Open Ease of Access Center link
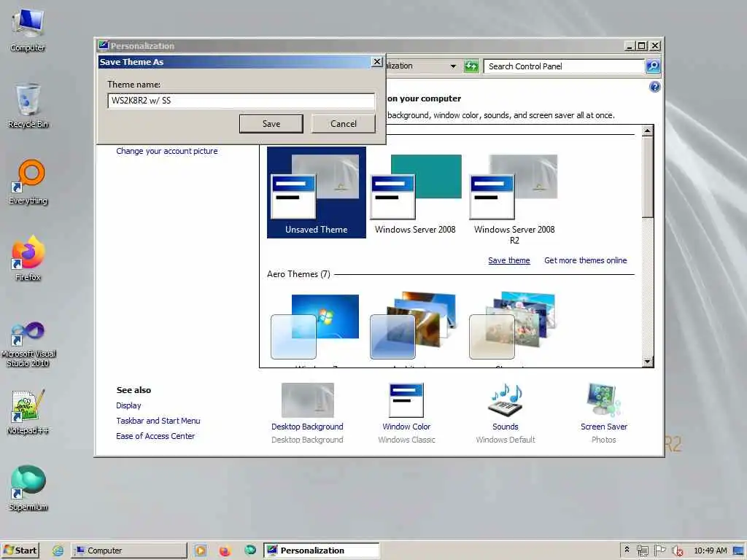This screenshot has width=747, height=560. pos(155,436)
